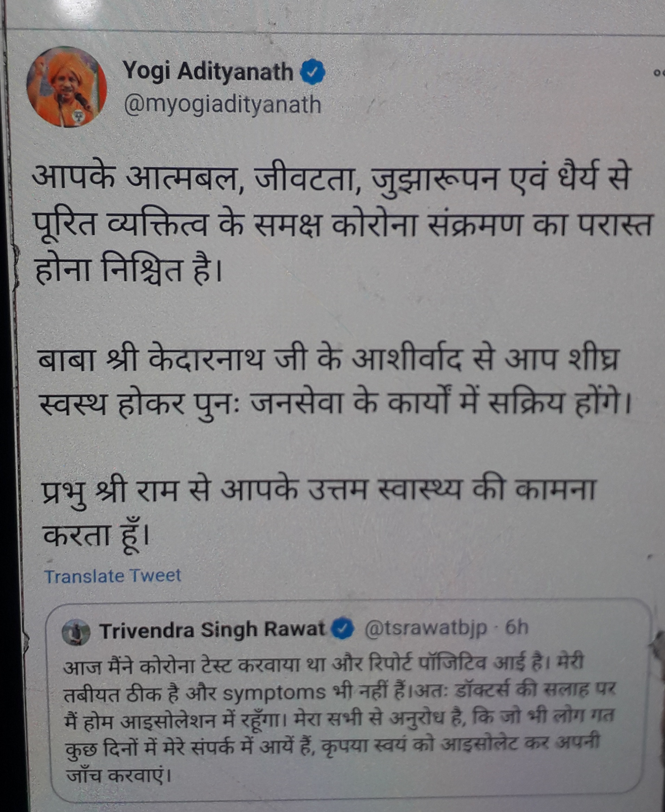This screenshot has width=665, height=812.
Task: Click the verified badge beside Yogi Adityanath
Action: 314,72
